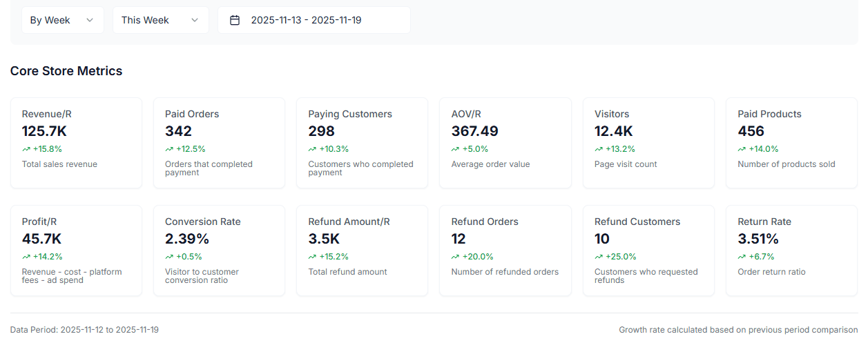Open the date range picker field
This screenshot has width=868, height=343.
[x=314, y=20]
